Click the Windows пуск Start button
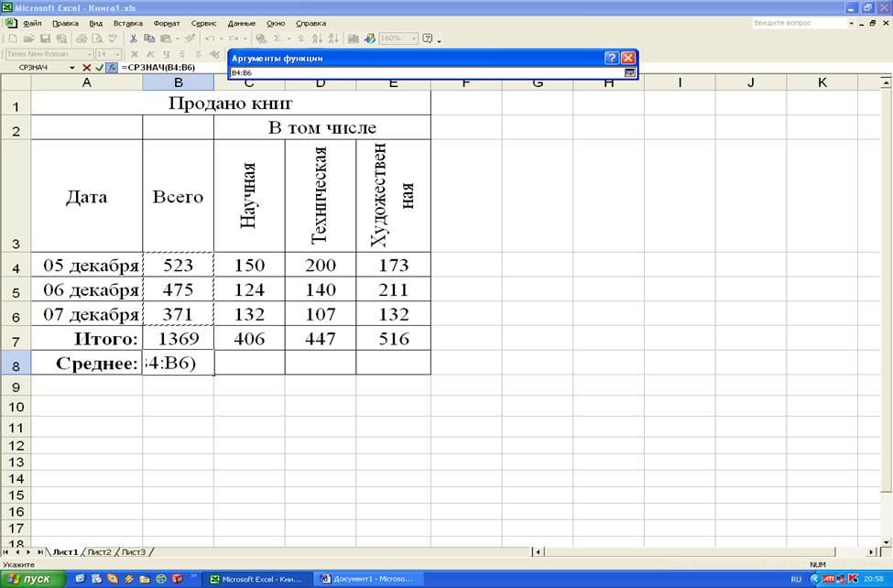The width and height of the screenshot is (893, 588). pos(34,579)
